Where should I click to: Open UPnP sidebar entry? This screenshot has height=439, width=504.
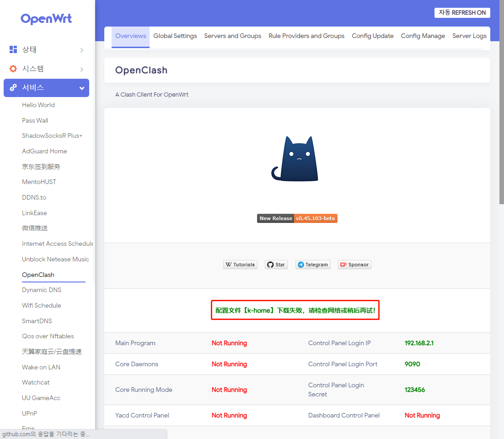pyautogui.click(x=30, y=413)
